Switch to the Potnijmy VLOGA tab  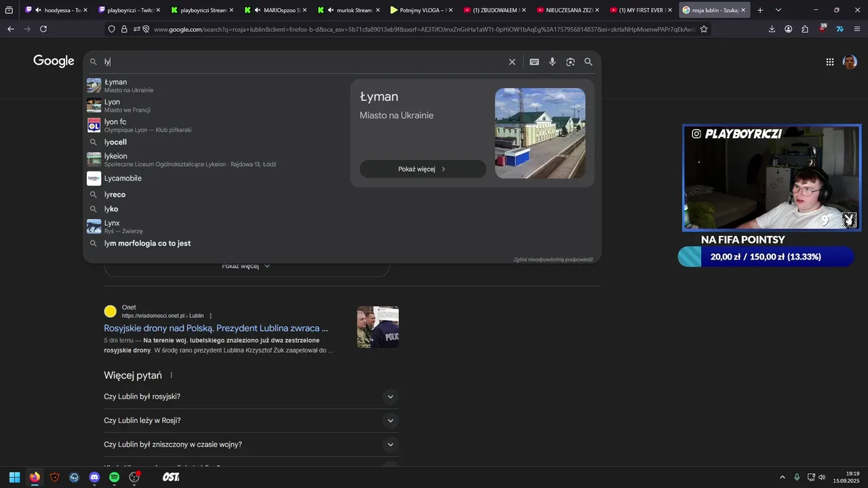tap(422, 10)
